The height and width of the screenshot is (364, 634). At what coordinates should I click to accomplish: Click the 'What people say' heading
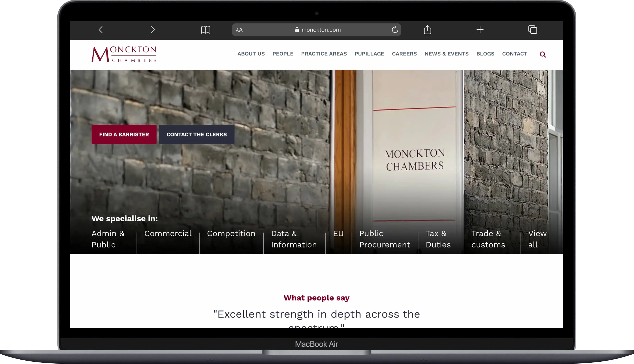coord(316,298)
